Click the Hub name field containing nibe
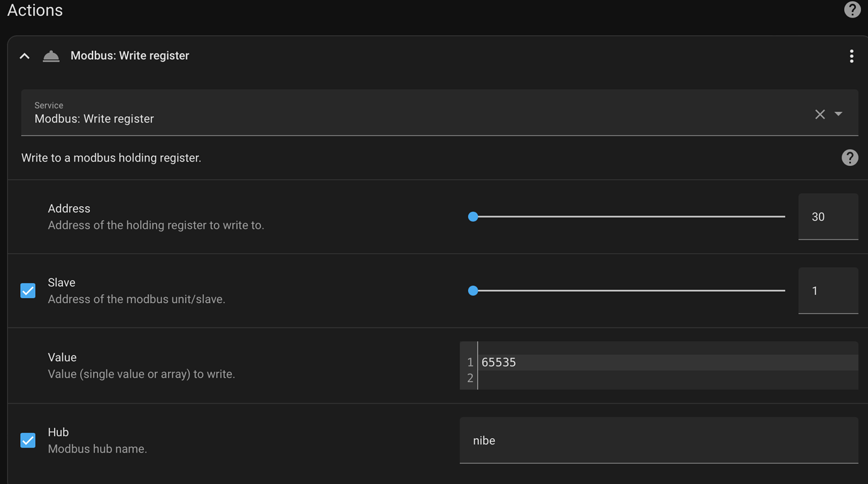 pos(658,441)
